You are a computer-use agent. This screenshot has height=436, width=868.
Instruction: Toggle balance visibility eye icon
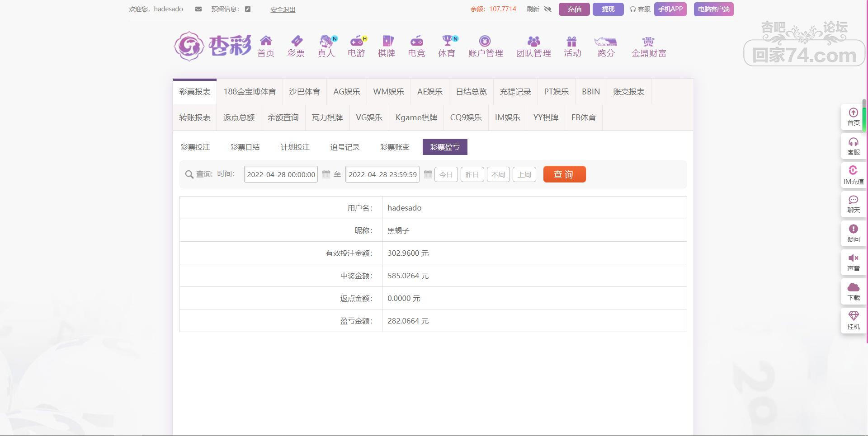(548, 9)
